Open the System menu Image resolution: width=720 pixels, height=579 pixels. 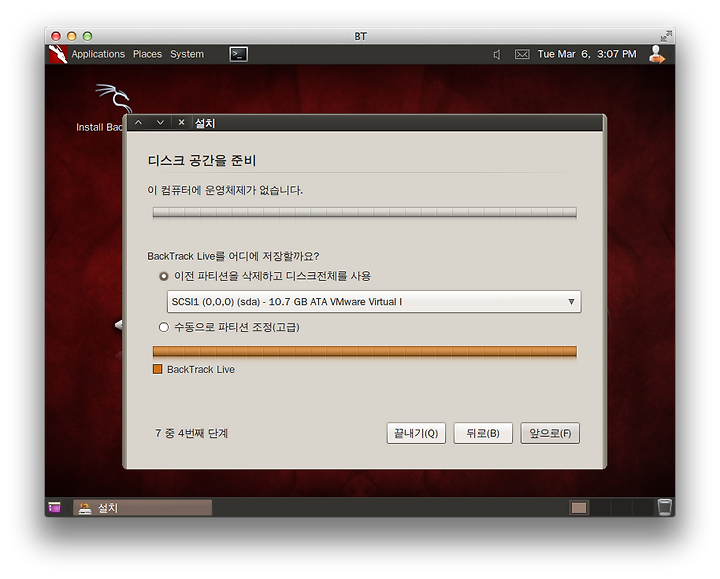(187, 54)
